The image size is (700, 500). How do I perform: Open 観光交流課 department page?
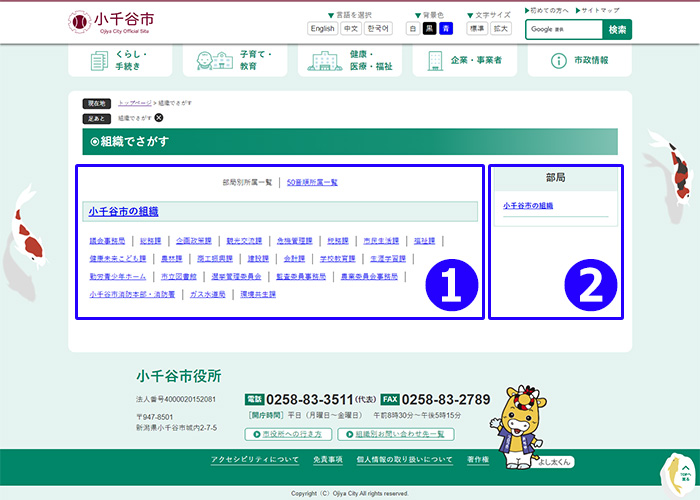pos(244,241)
